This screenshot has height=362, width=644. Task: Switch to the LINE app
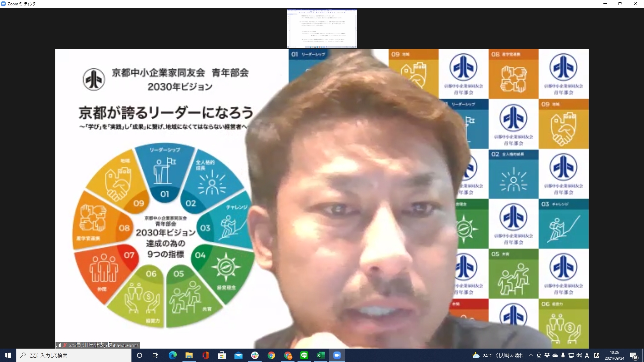pyautogui.click(x=304, y=355)
